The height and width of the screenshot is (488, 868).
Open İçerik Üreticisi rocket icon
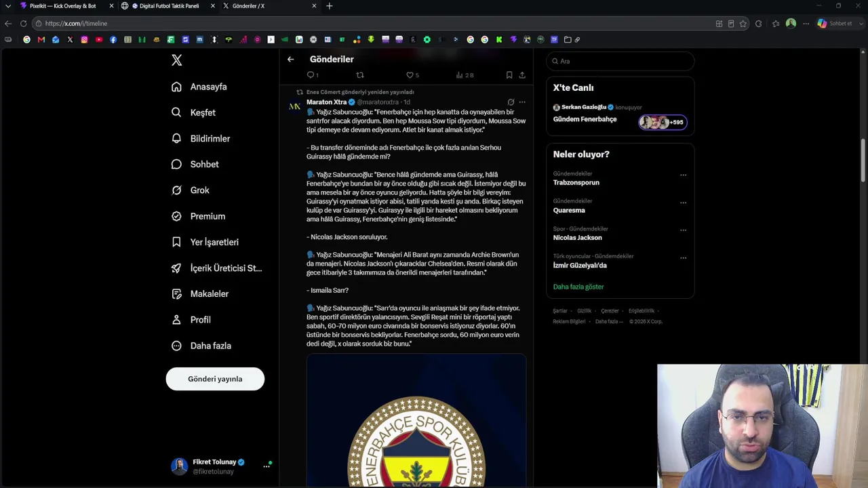pyautogui.click(x=176, y=268)
